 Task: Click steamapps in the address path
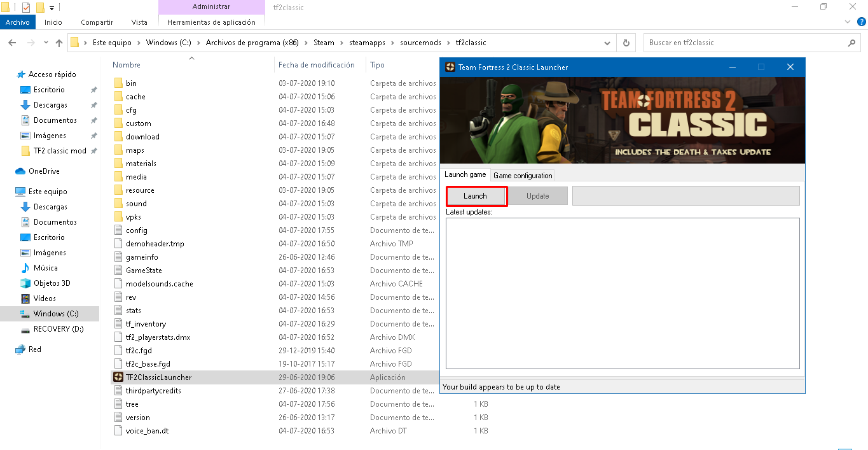coord(367,43)
